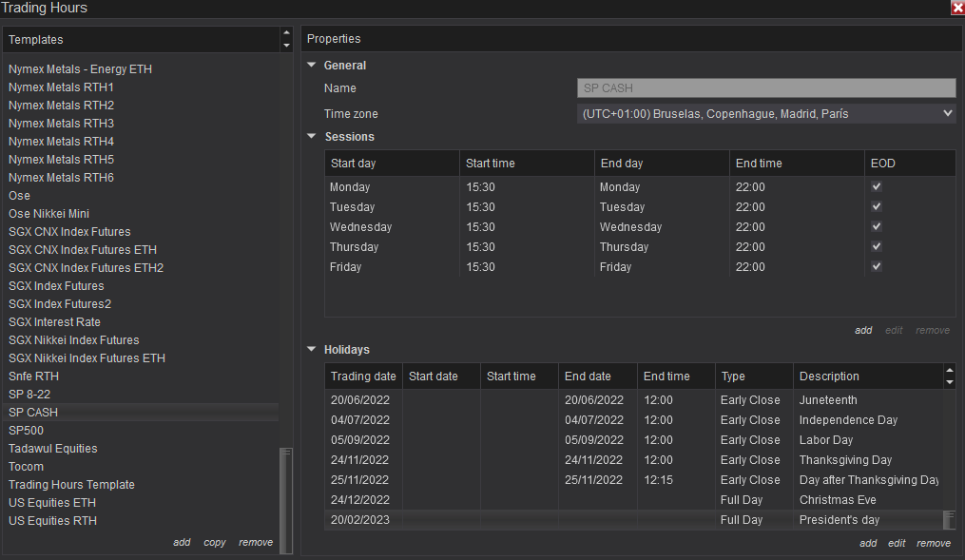Viewport: 965px width, 560px height.
Task: Select the President's day holiday row
Action: (633, 520)
